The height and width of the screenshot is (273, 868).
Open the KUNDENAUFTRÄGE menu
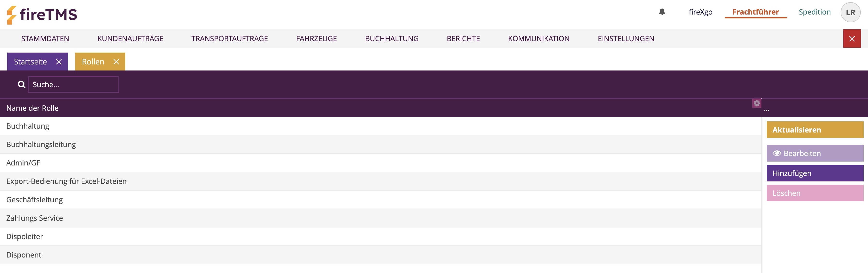[x=130, y=39]
